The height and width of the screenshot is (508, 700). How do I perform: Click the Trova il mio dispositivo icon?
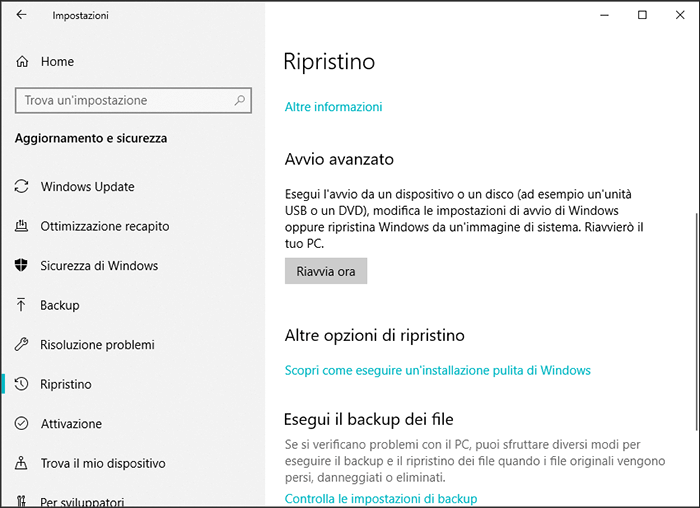pyautogui.click(x=22, y=464)
